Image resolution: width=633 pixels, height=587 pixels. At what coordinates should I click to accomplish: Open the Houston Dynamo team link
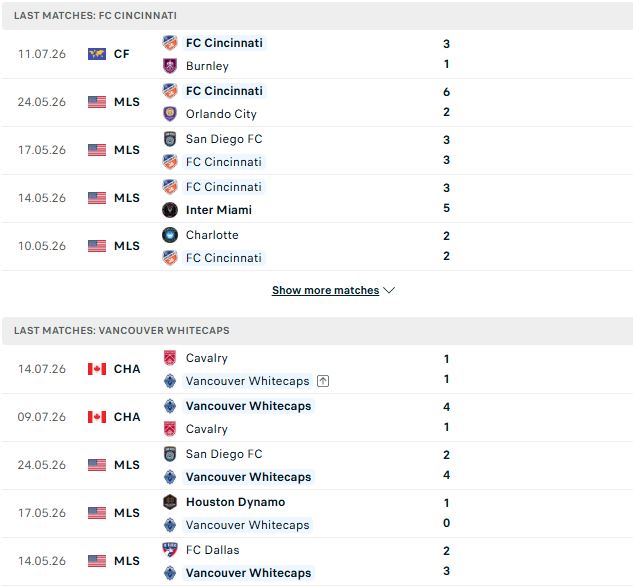point(235,502)
